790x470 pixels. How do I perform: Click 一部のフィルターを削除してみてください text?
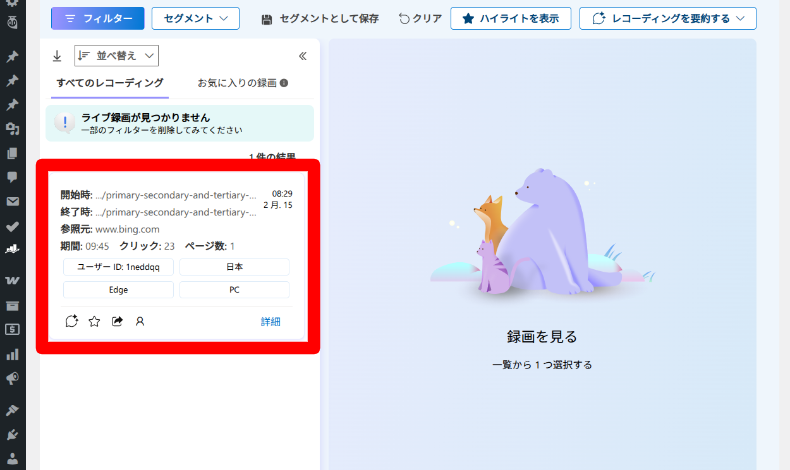(x=162, y=130)
